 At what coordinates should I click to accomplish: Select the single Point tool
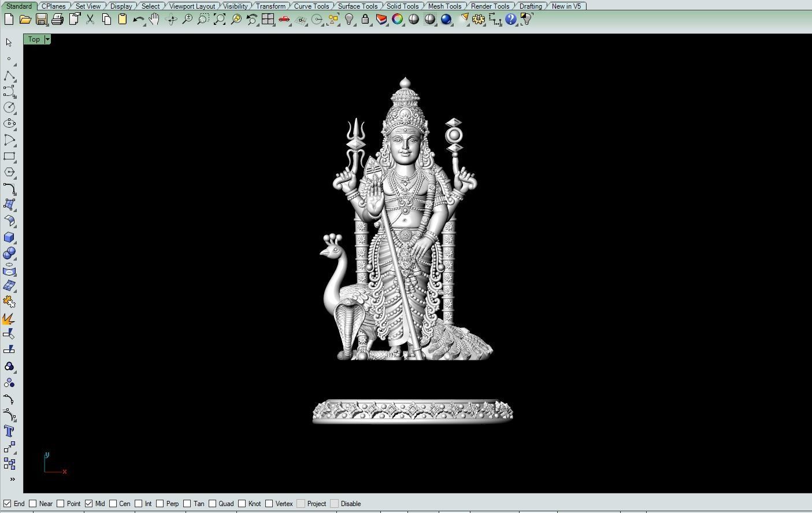tap(9, 59)
